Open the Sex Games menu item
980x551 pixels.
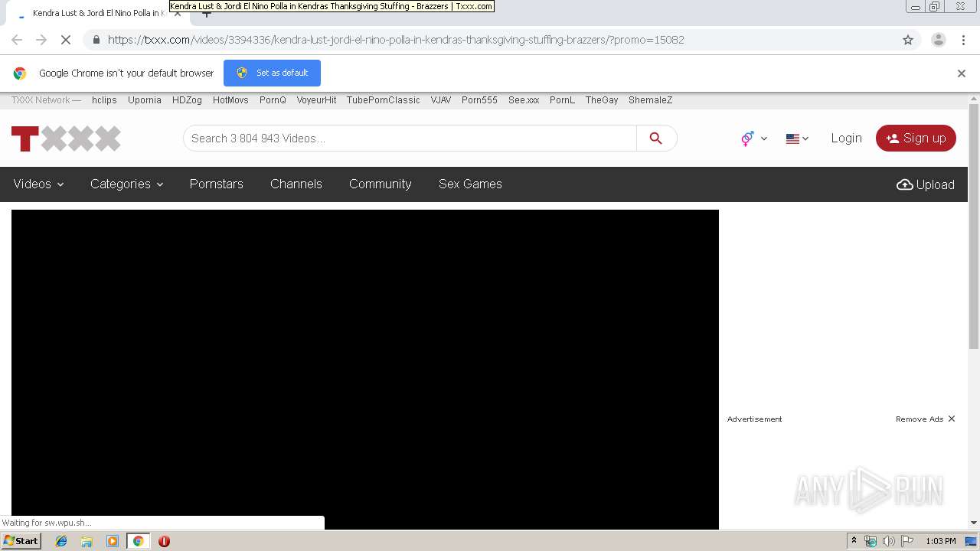(x=470, y=184)
